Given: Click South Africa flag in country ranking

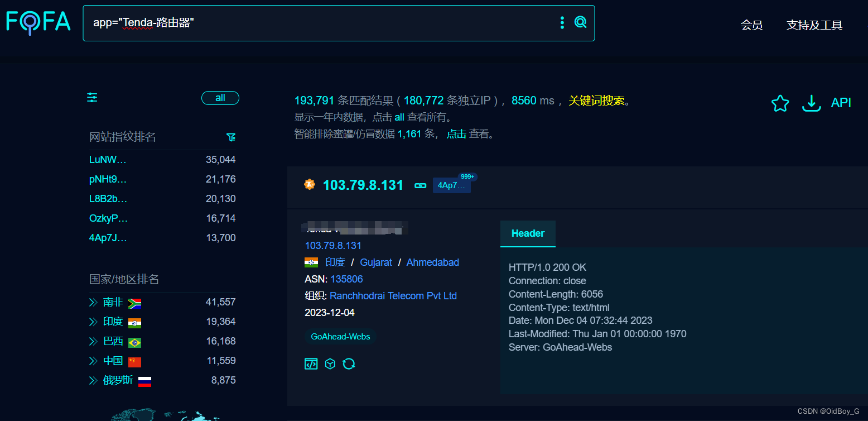Looking at the screenshot, I should pyautogui.click(x=134, y=303).
